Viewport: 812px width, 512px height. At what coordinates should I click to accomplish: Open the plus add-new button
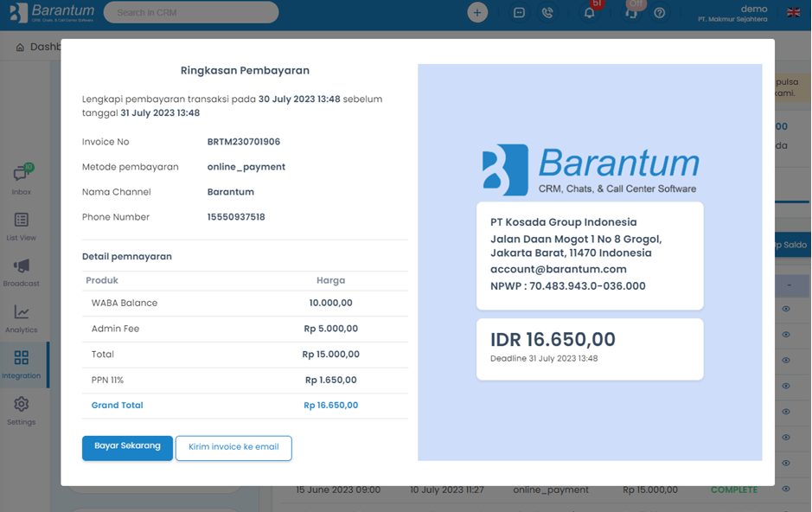(477, 12)
